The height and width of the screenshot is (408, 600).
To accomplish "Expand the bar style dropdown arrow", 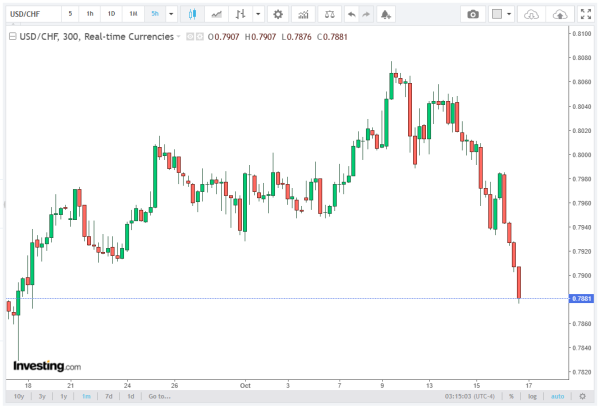I will pyautogui.click(x=259, y=14).
